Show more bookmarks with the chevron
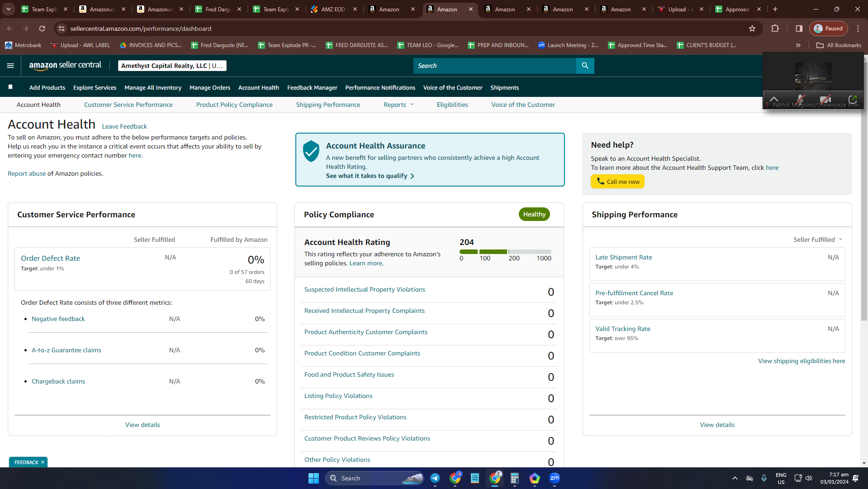 click(798, 45)
